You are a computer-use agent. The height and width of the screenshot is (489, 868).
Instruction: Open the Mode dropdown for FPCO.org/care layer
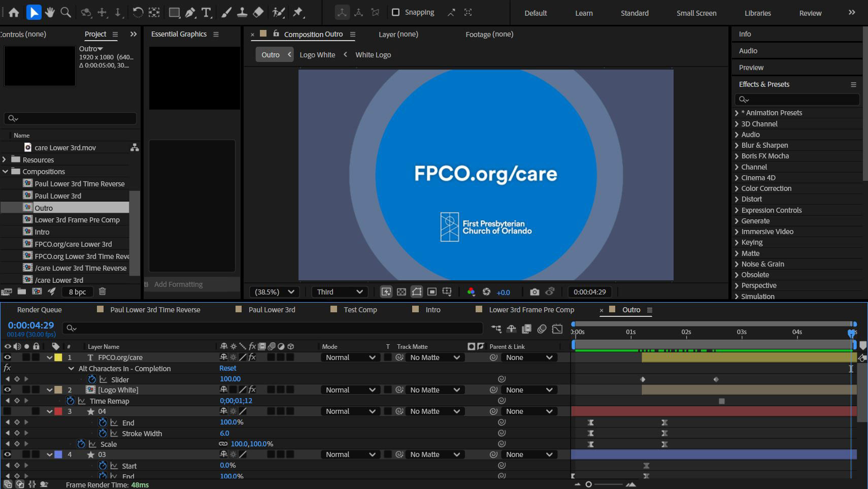pos(350,357)
